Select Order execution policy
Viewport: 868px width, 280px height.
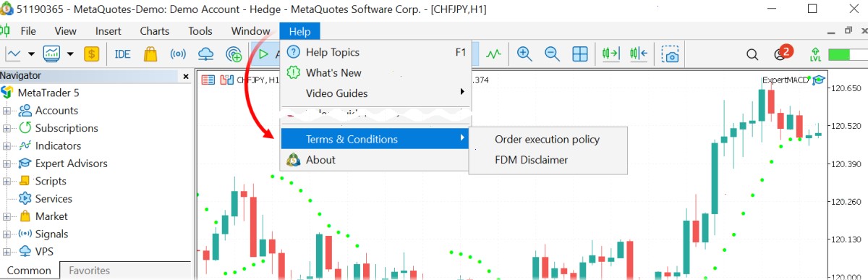pyautogui.click(x=548, y=139)
